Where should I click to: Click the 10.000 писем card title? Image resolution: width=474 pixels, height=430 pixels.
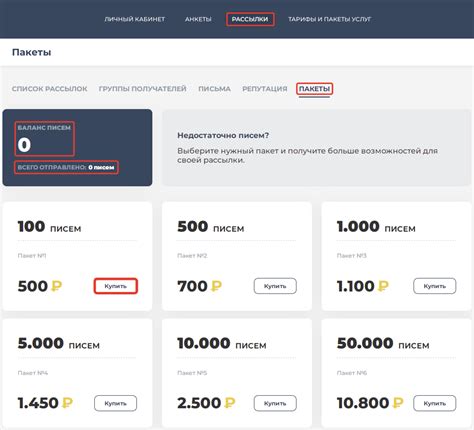click(222, 344)
